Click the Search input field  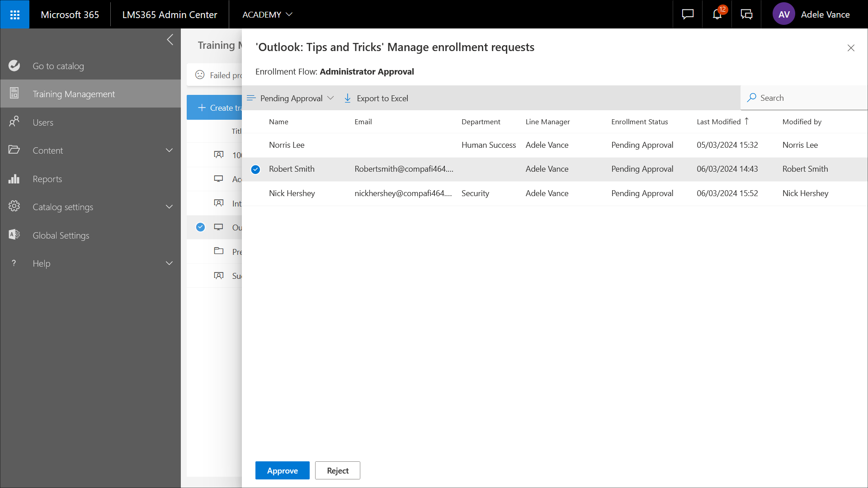click(x=809, y=98)
